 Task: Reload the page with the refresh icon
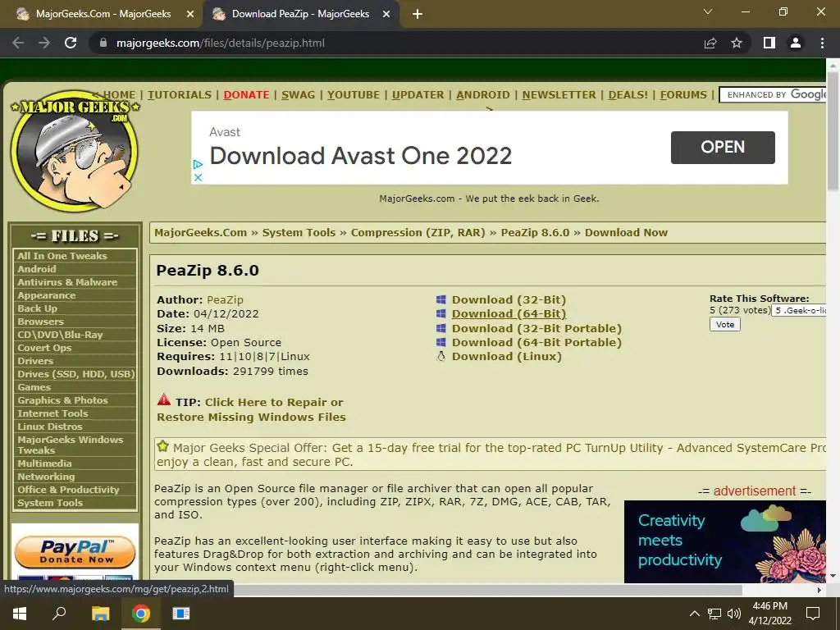(71, 43)
